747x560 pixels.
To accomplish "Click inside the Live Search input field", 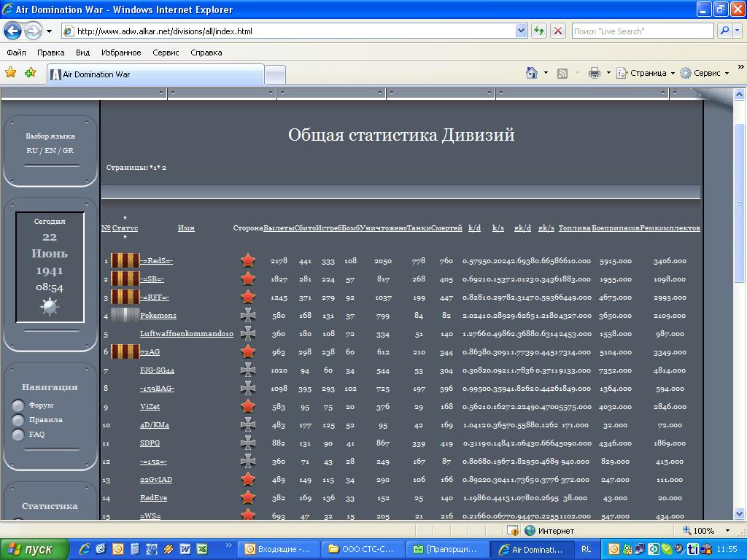I will pos(640,31).
